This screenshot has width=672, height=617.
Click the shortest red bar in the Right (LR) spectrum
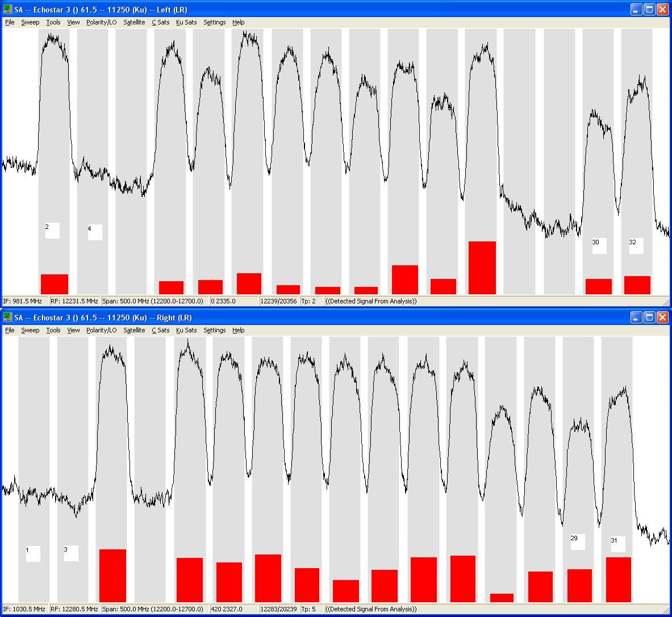[x=502, y=598]
